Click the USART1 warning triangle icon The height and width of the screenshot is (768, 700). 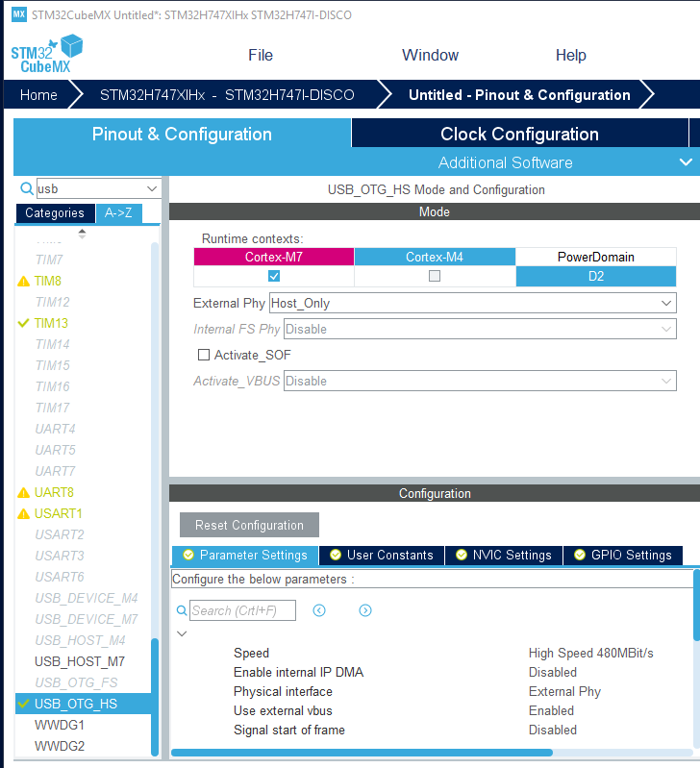[23, 514]
